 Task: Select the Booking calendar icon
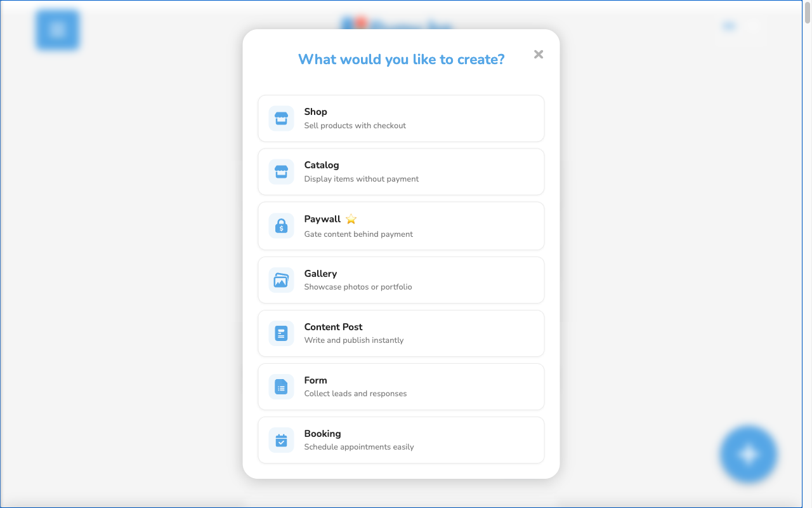point(281,440)
